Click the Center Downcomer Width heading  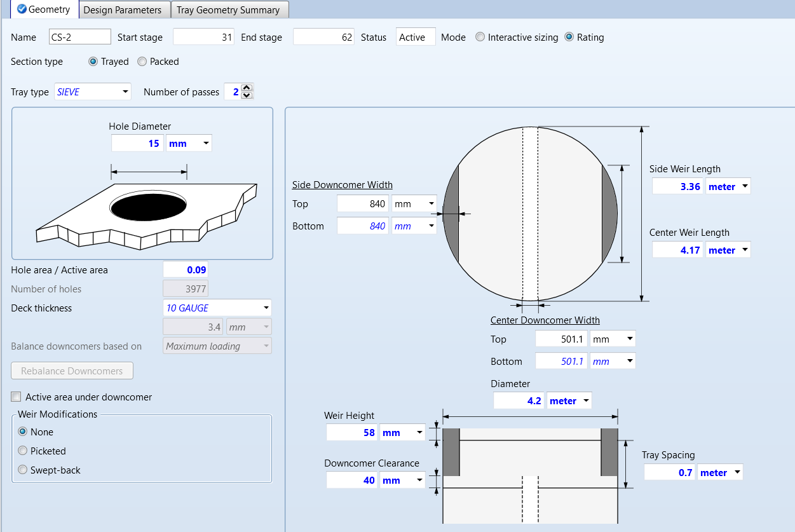(545, 320)
